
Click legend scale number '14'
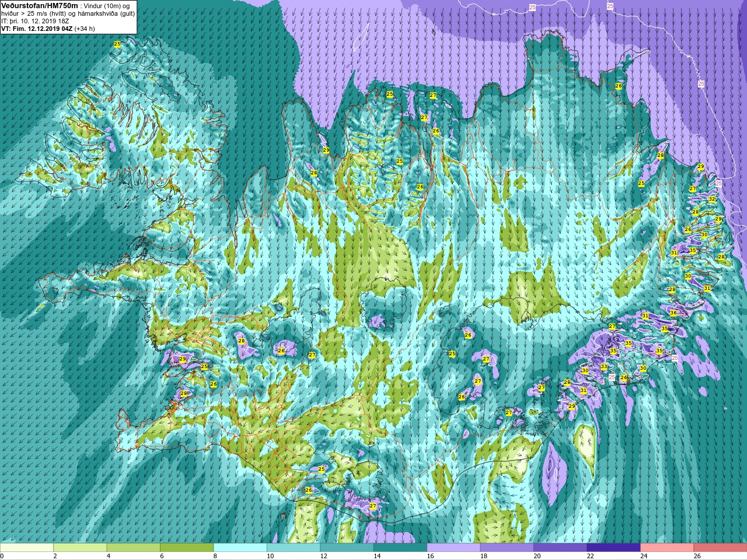point(376,556)
